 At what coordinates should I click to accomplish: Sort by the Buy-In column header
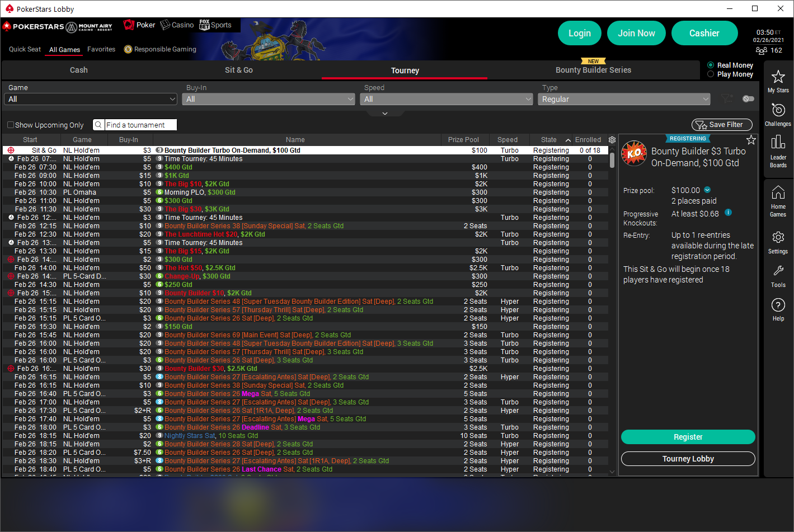pos(129,140)
